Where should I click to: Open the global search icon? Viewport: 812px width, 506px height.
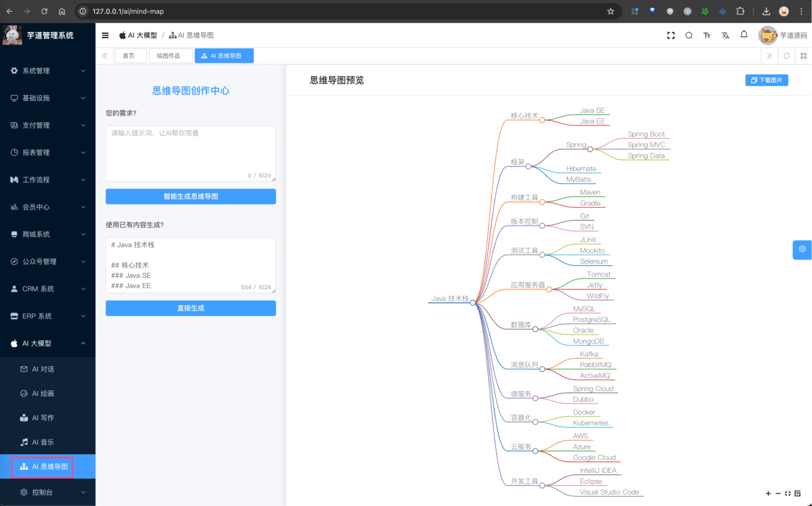(x=689, y=35)
